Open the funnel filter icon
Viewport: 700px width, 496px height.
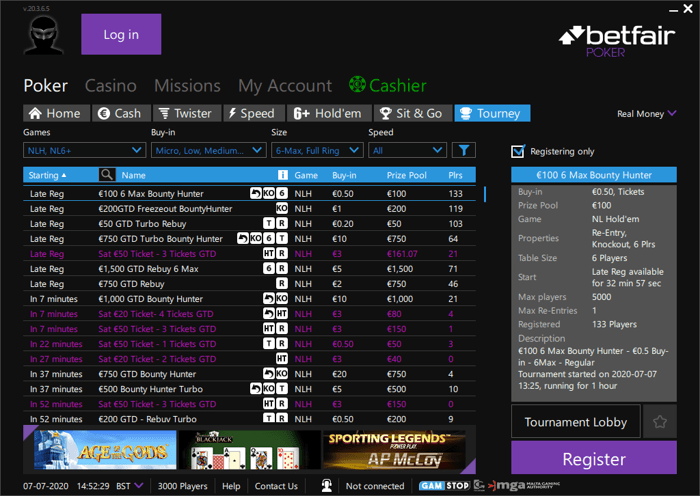tap(464, 150)
